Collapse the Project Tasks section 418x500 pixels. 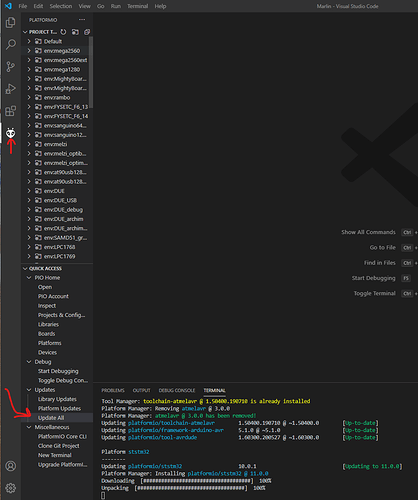coord(25,32)
